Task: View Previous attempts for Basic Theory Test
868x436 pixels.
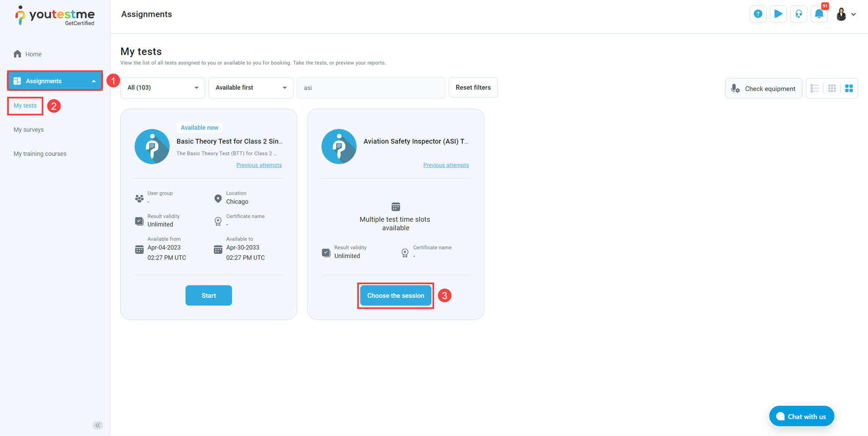Action: pyautogui.click(x=259, y=165)
